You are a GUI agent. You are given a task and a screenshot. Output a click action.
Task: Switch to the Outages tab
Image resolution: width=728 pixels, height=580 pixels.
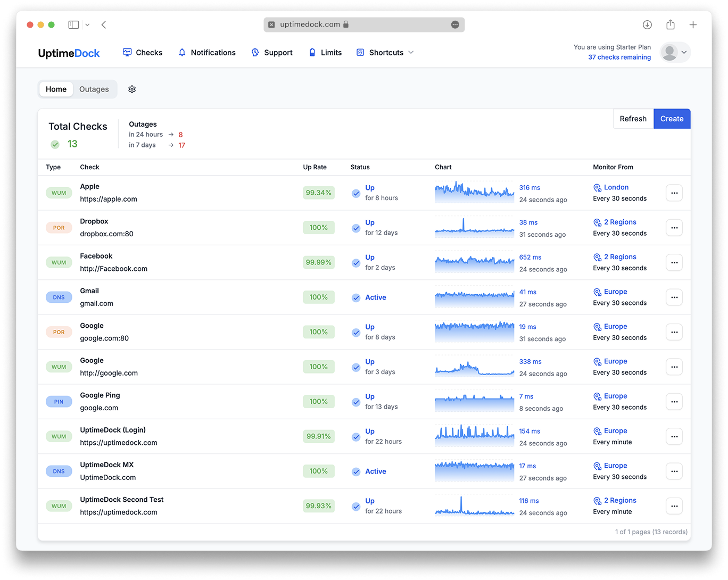(x=94, y=89)
